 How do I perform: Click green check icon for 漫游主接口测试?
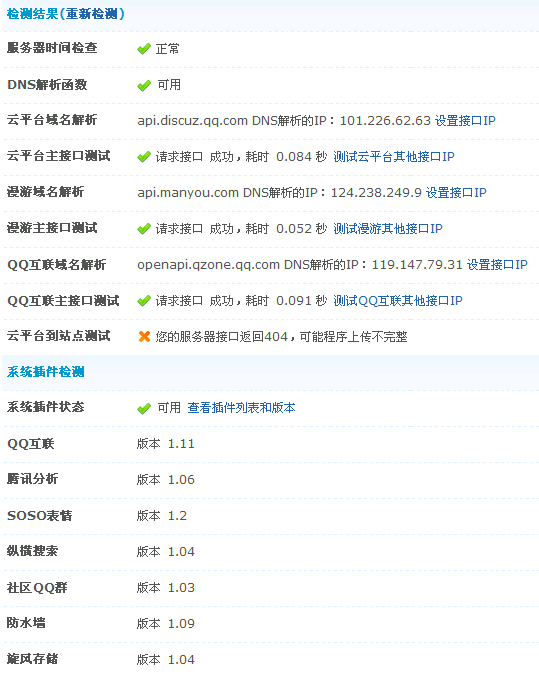(x=144, y=229)
